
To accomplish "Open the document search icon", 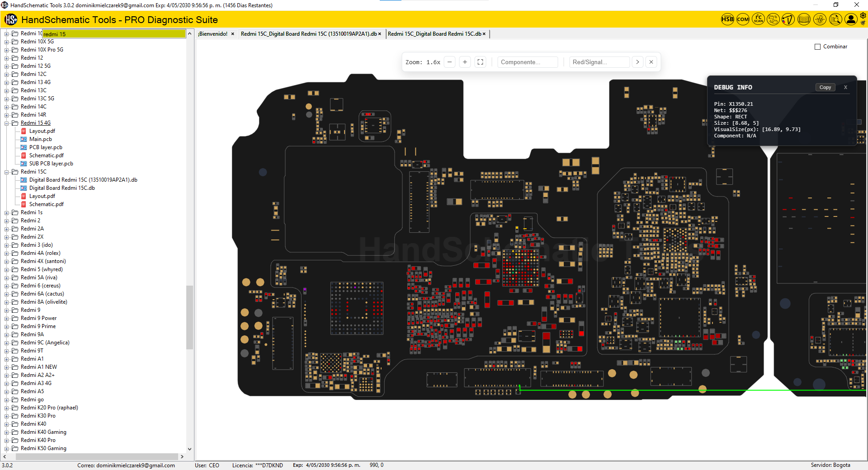I will (835, 19).
